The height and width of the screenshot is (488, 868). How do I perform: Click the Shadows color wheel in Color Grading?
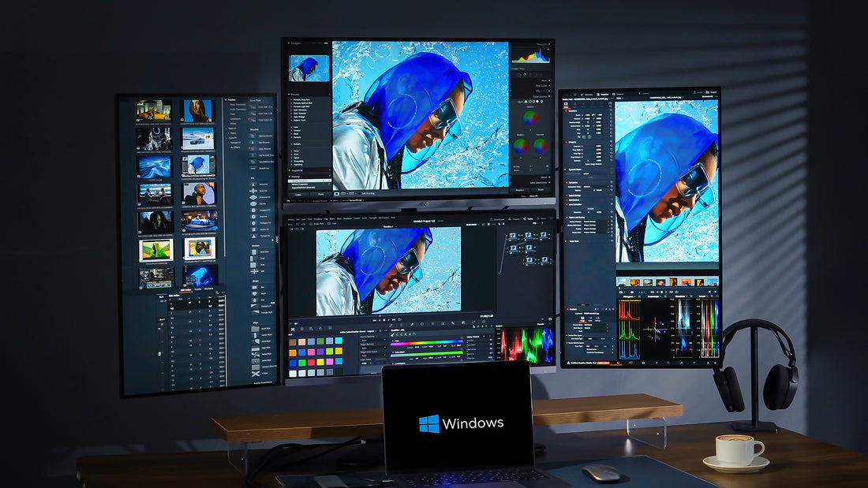tap(520, 145)
